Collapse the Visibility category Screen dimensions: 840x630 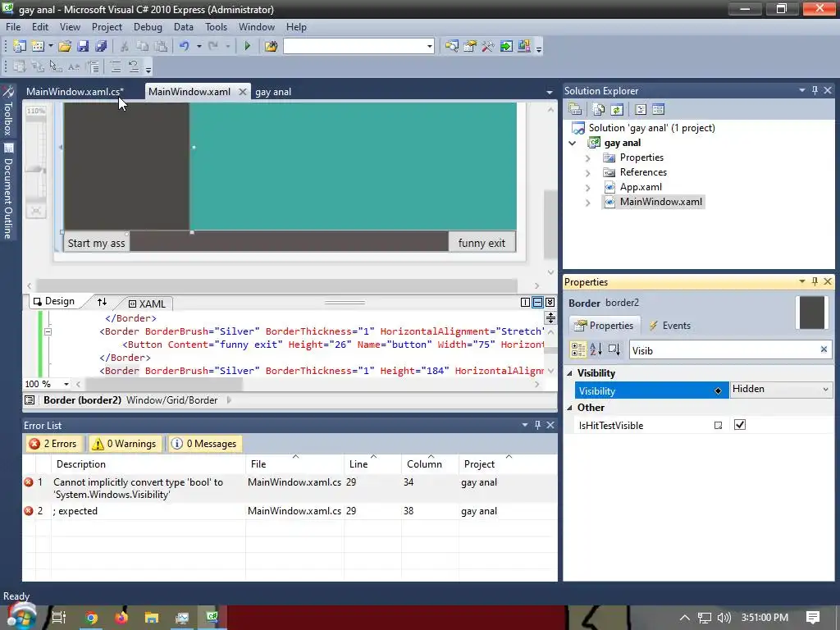[569, 373]
